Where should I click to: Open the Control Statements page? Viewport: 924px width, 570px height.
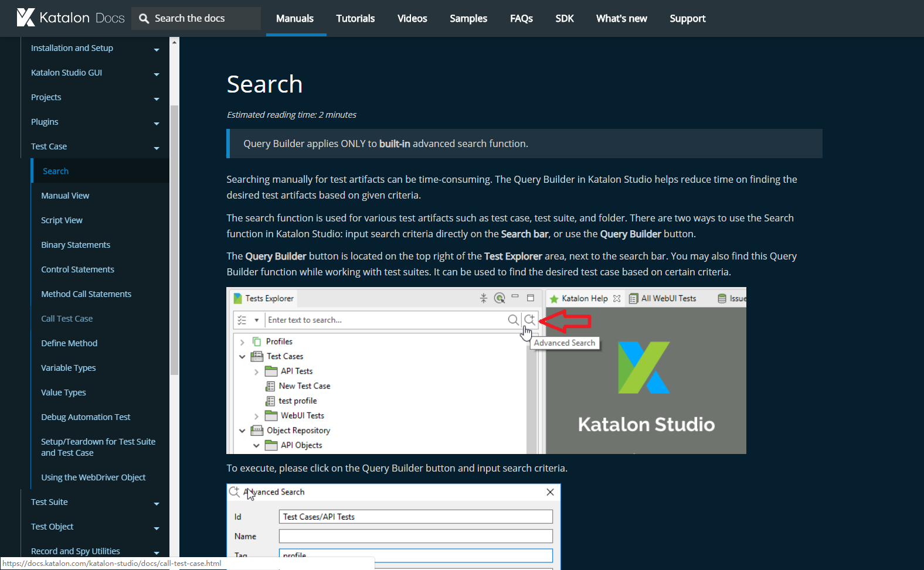coord(77,269)
